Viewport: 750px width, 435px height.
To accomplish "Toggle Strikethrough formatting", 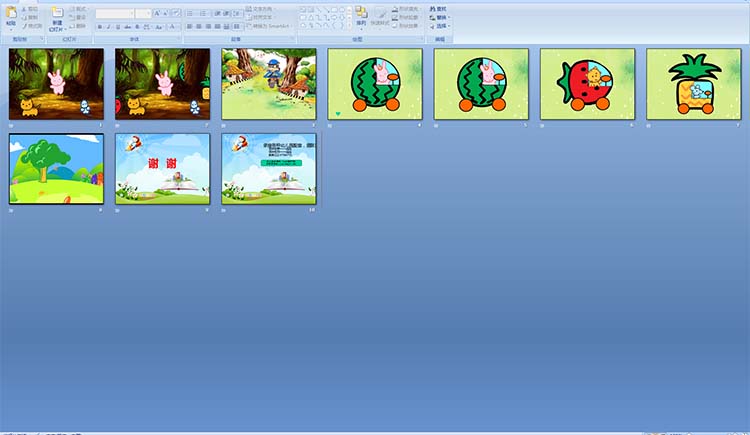I will coord(127,27).
